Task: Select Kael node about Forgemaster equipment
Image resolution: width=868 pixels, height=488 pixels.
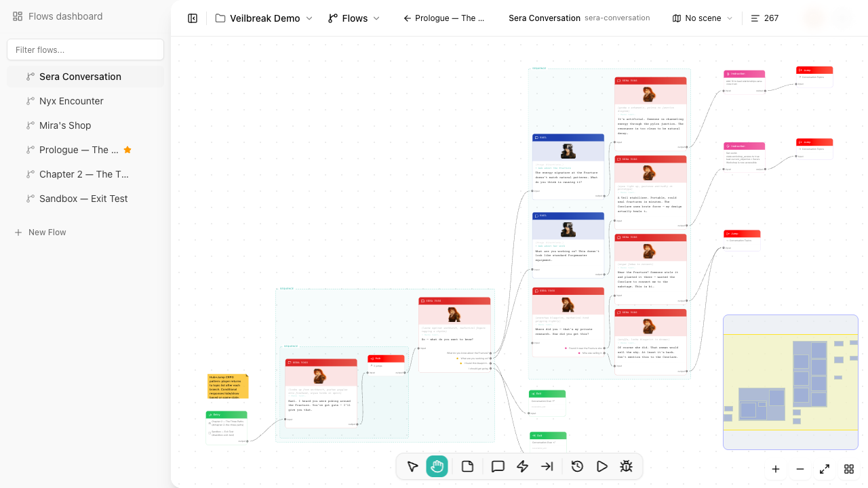Action: pos(568,244)
